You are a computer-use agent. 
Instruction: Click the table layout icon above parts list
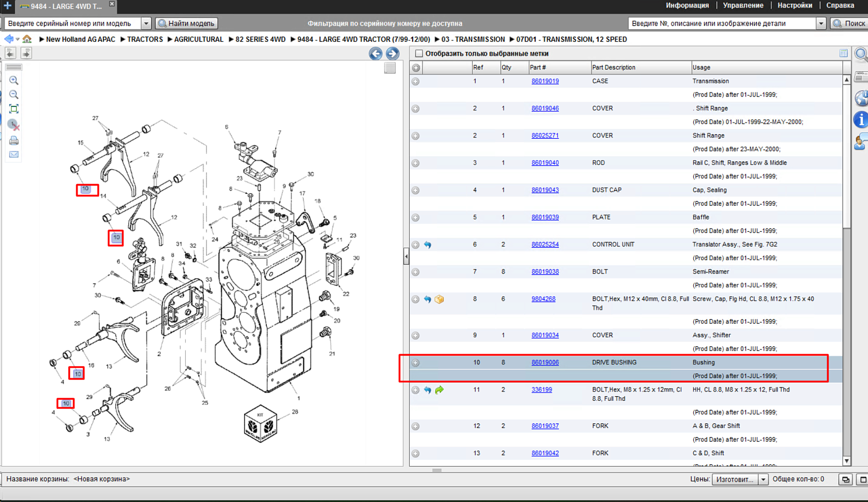844,53
